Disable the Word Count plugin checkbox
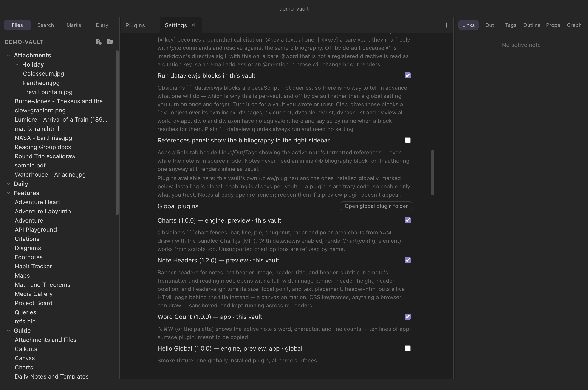The height and width of the screenshot is (390, 588). pyautogui.click(x=407, y=317)
